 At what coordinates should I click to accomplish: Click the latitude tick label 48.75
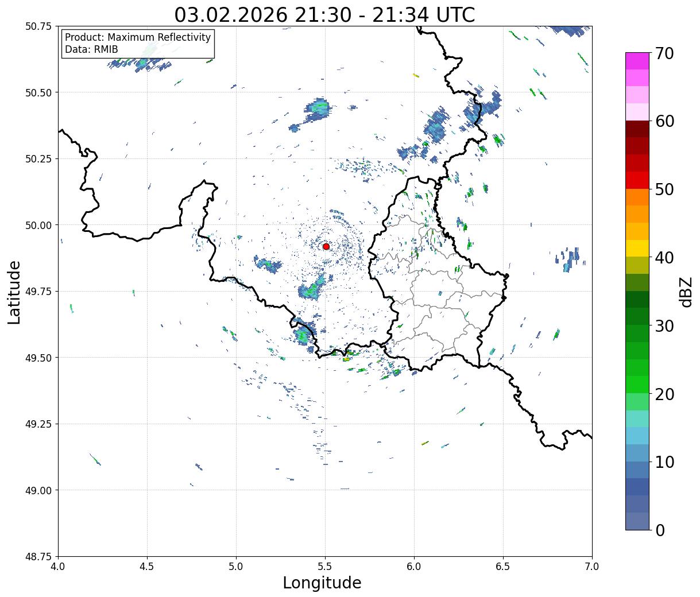coord(38,557)
